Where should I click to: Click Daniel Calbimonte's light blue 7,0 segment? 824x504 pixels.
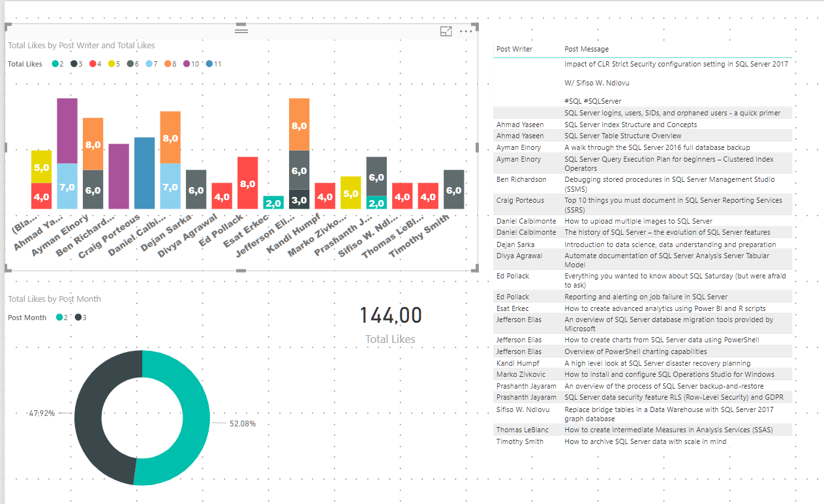click(x=170, y=186)
